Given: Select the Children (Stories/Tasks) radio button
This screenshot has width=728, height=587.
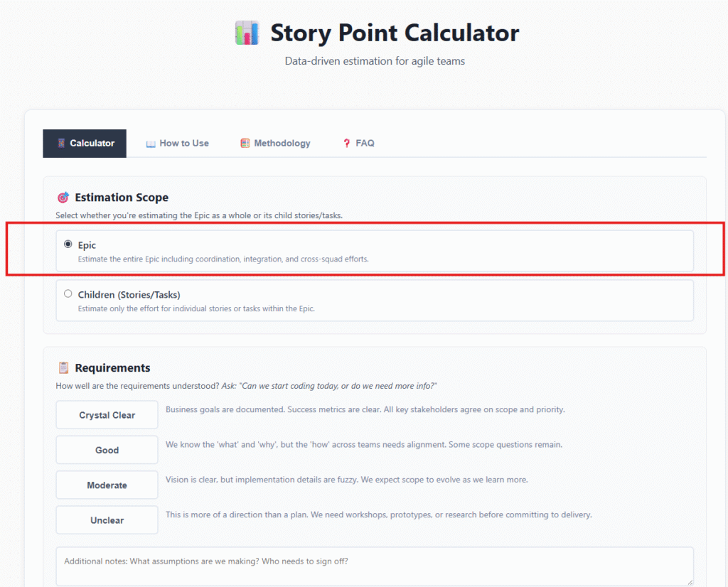Looking at the screenshot, I should click(x=68, y=293).
